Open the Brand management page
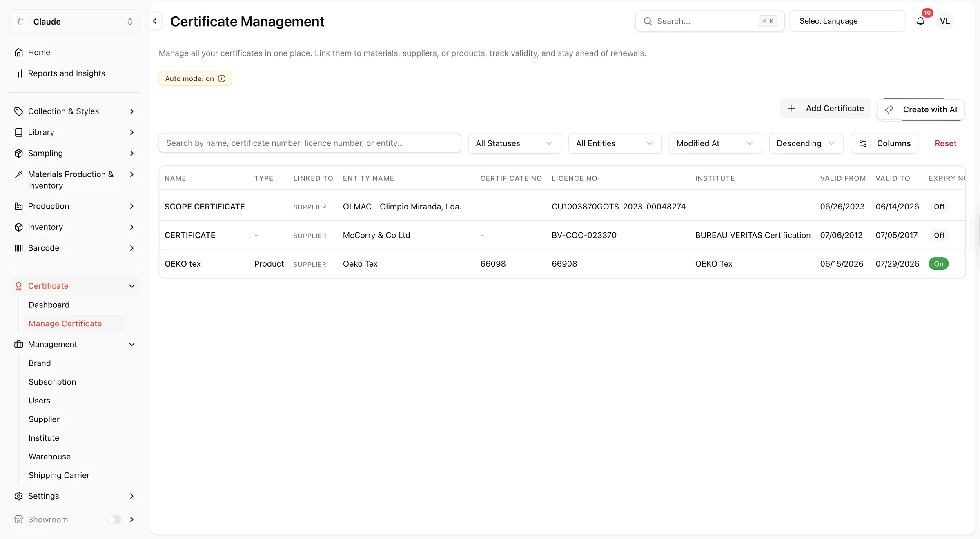The image size is (980, 539). (40, 363)
